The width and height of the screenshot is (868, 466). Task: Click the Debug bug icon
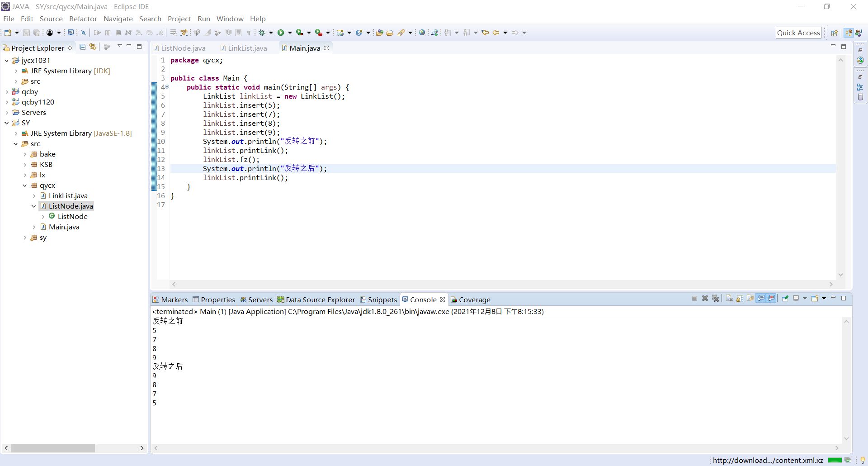click(x=262, y=33)
